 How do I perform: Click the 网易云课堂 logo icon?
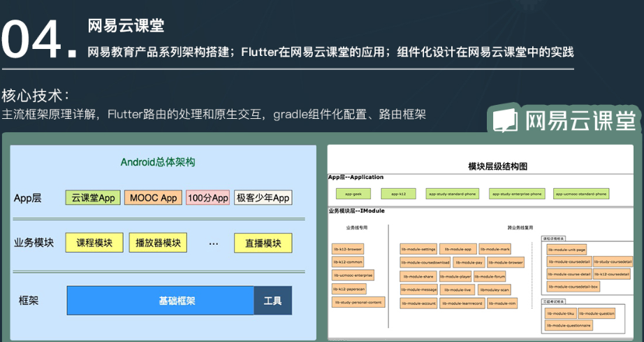[x=505, y=120]
